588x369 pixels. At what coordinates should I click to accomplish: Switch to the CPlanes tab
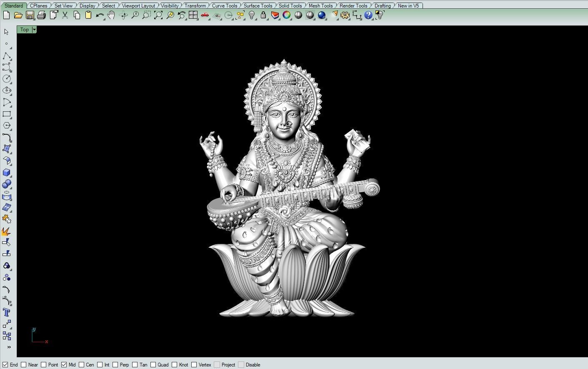39,6
